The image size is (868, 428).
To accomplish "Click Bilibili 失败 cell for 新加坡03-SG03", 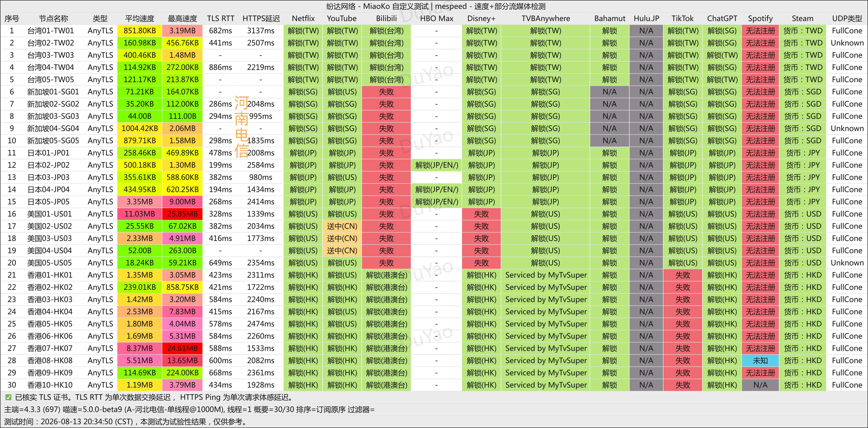I will [x=386, y=116].
